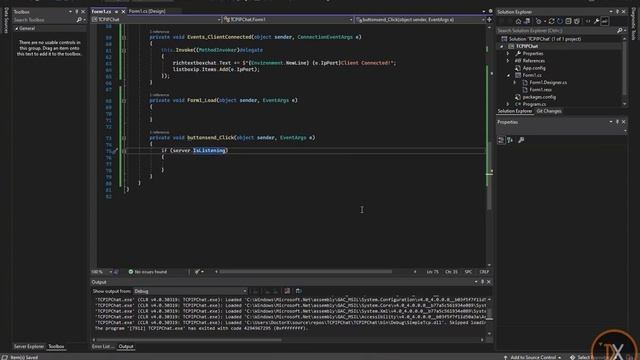Click the code cleanup brush icon
Screen dimensions: 640x360
(197, 272)
